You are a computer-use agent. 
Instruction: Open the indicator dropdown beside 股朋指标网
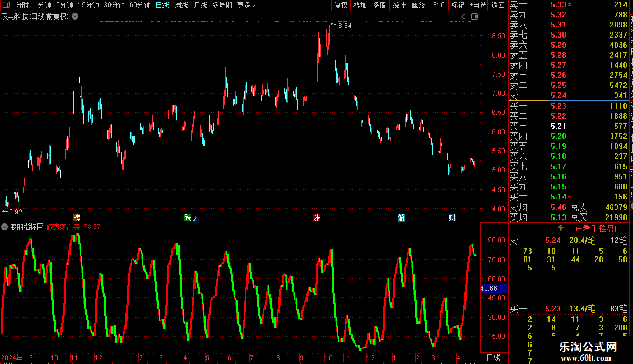[x=4, y=227]
